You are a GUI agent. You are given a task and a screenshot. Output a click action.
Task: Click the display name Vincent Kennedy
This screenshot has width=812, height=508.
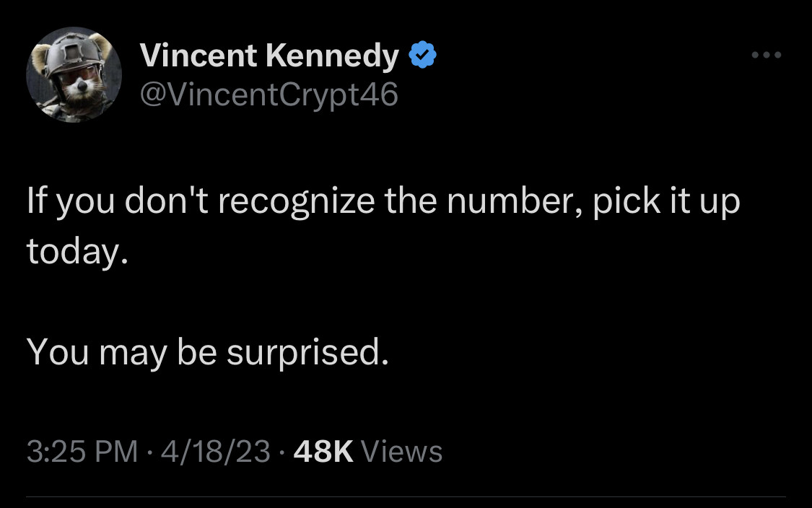[269, 56]
